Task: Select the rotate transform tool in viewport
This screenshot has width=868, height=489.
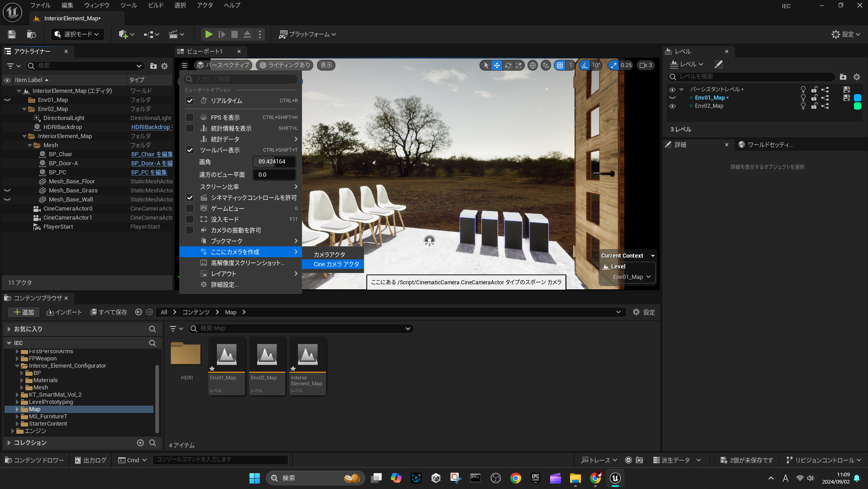Action: click(508, 65)
